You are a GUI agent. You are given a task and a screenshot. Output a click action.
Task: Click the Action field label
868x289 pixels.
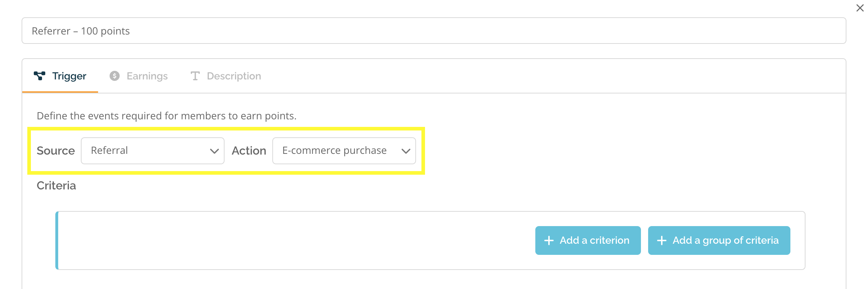click(x=249, y=151)
